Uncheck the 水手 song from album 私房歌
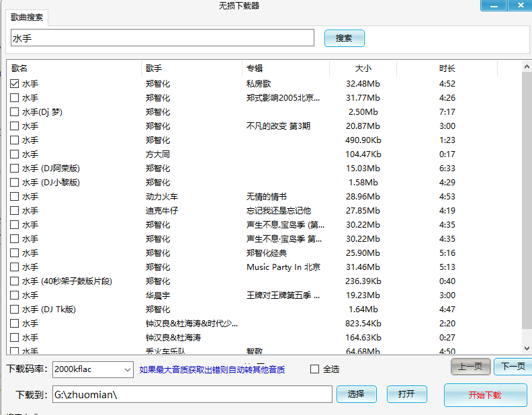This screenshot has height=415, width=532. coord(15,84)
